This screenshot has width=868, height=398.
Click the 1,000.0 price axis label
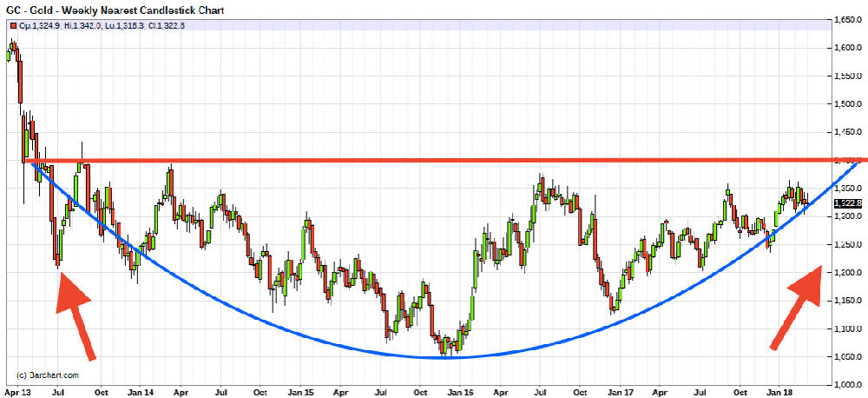point(850,385)
